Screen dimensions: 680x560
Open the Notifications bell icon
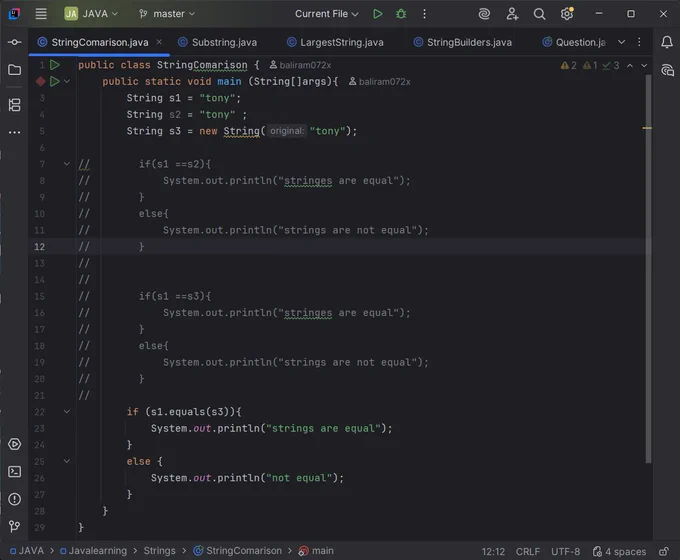667,42
